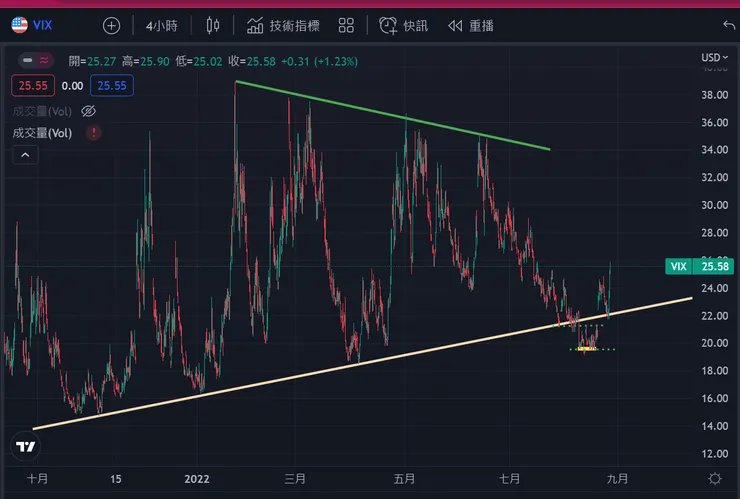Click the 20.00 price axis label
Image resolution: width=740 pixels, height=499 pixels.
coord(715,343)
